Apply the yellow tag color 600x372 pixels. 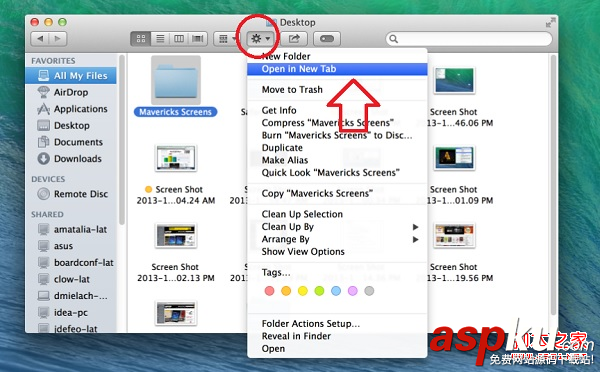click(303, 291)
